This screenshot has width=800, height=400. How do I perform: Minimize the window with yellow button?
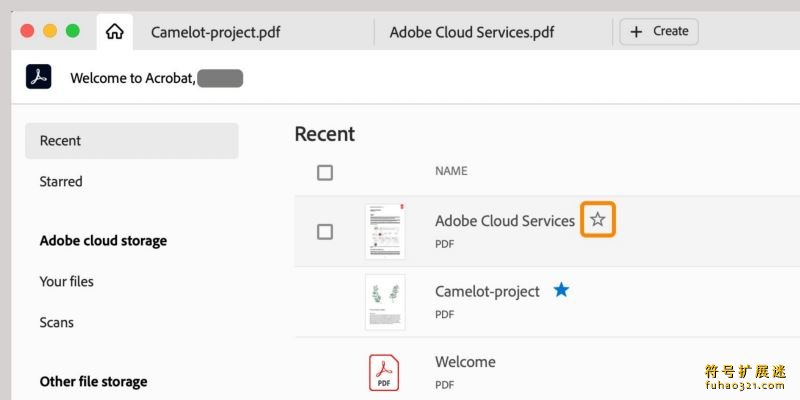pyautogui.click(x=50, y=31)
